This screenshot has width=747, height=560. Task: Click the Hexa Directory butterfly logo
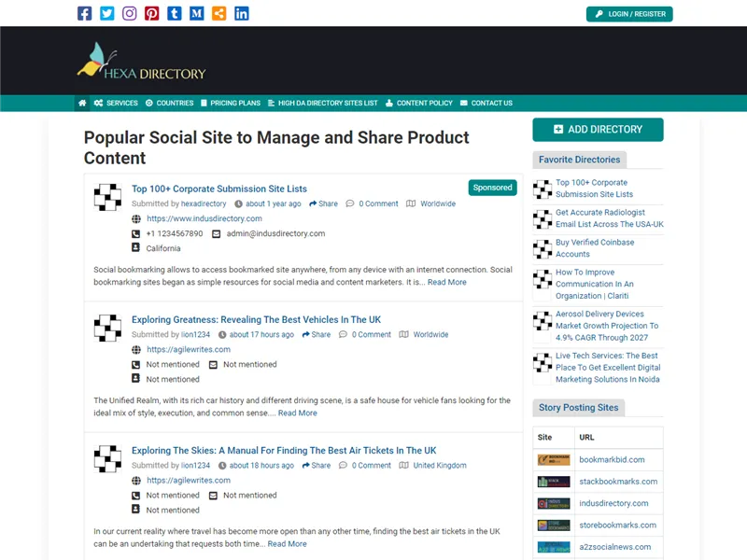point(141,62)
